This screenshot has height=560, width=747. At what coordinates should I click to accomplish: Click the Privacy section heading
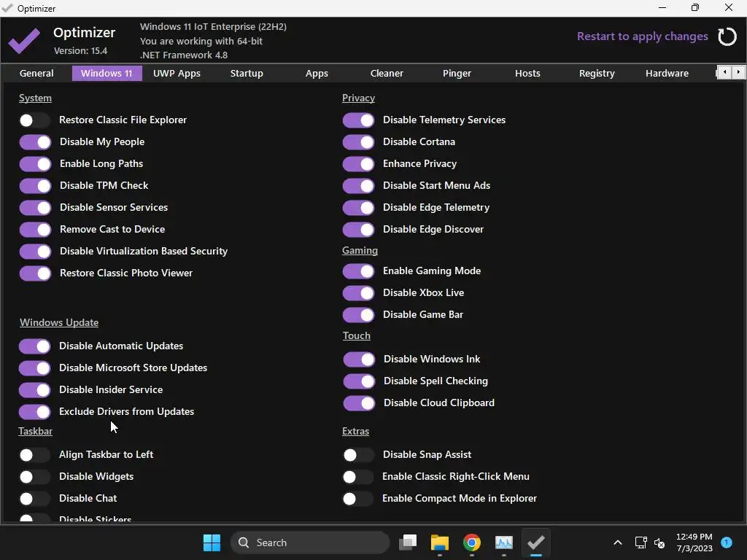(358, 98)
